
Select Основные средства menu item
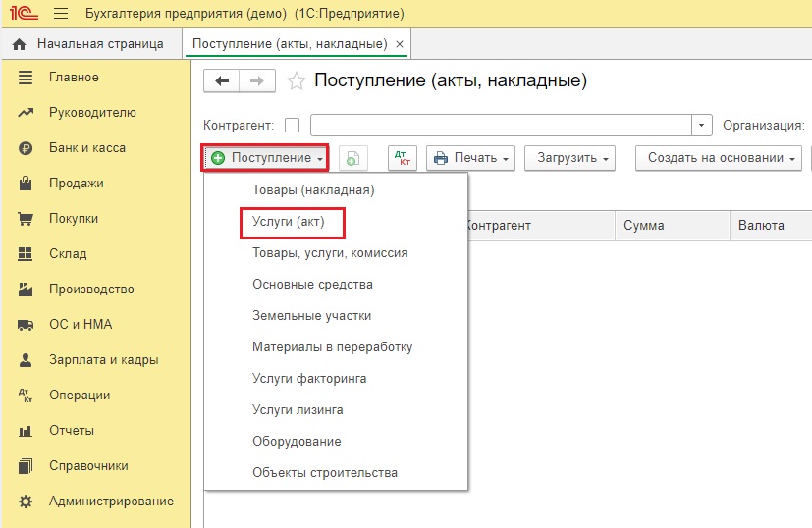coord(312,285)
